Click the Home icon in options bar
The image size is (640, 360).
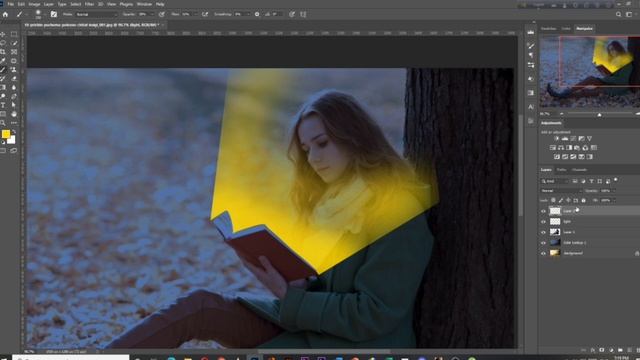(x=5, y=14)
